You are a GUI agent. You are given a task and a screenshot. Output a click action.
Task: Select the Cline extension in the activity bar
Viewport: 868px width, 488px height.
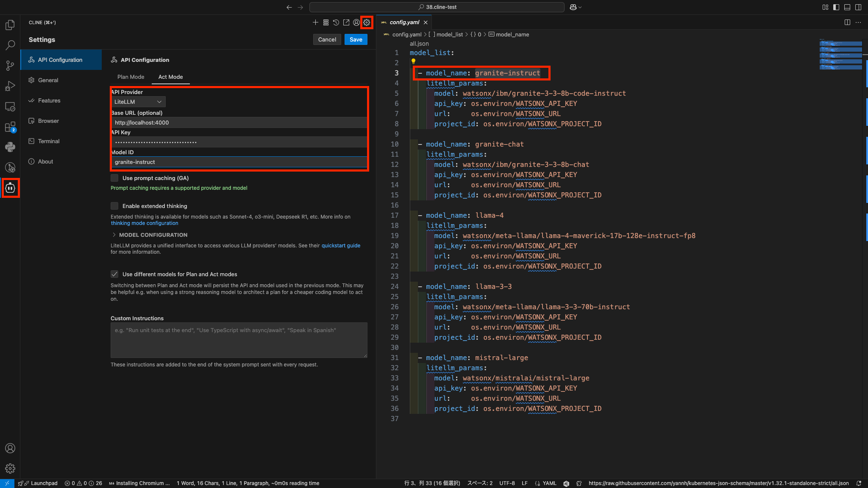(10, 188)
